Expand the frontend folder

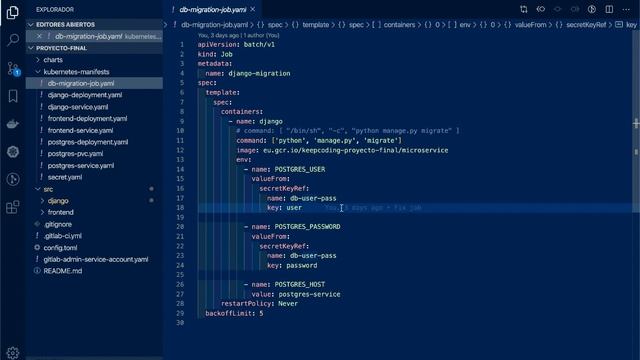point(60,212)
